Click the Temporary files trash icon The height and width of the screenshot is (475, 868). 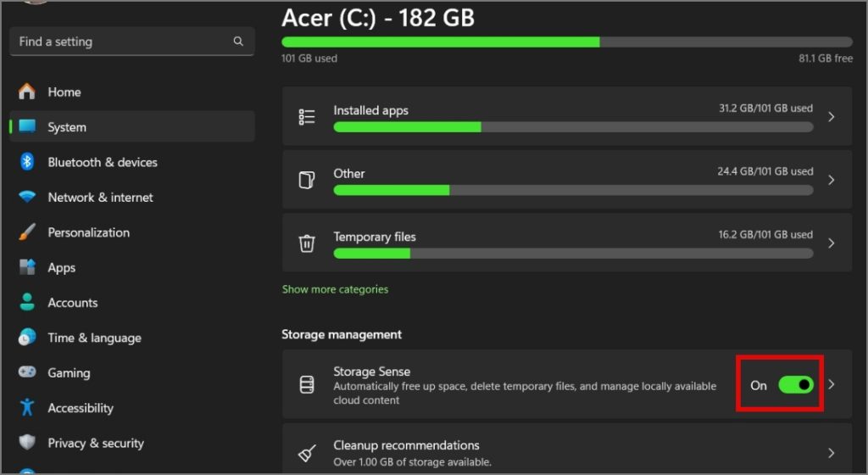(x=307, y=243)
